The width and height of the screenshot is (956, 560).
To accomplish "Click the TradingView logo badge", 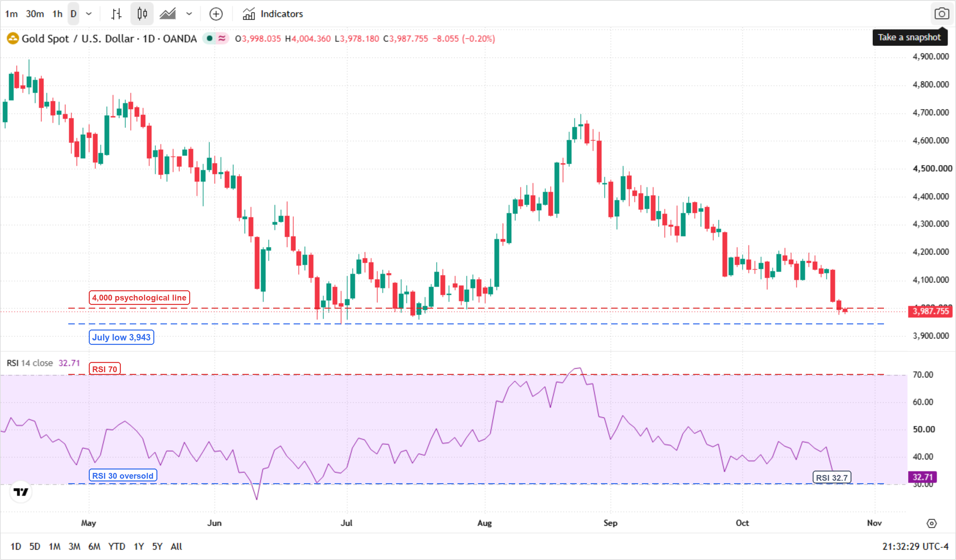I will pyautogui.click(x=20, y=492).
